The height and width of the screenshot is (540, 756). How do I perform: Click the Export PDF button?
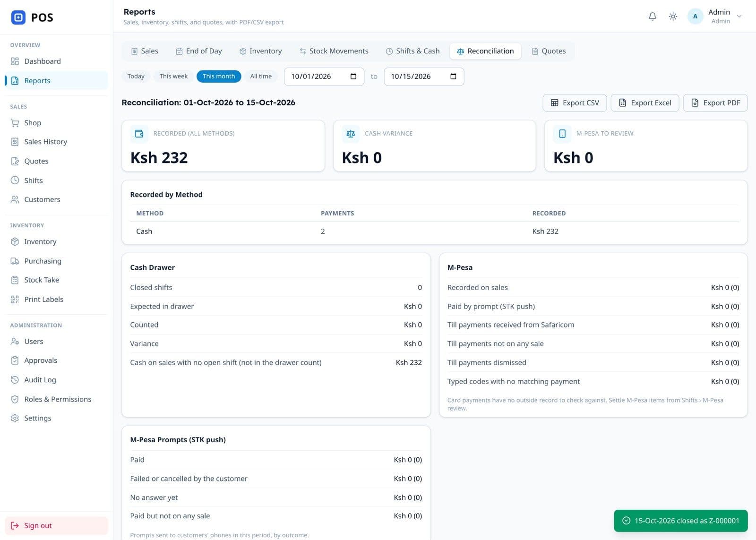click(x=715, y=103)
